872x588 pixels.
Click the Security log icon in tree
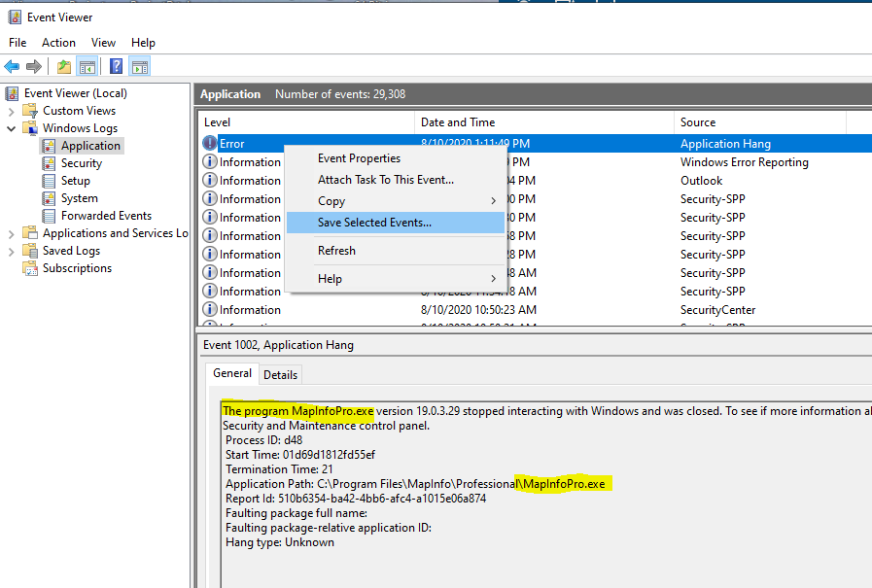pyautogui.click(x=49, y=163)
